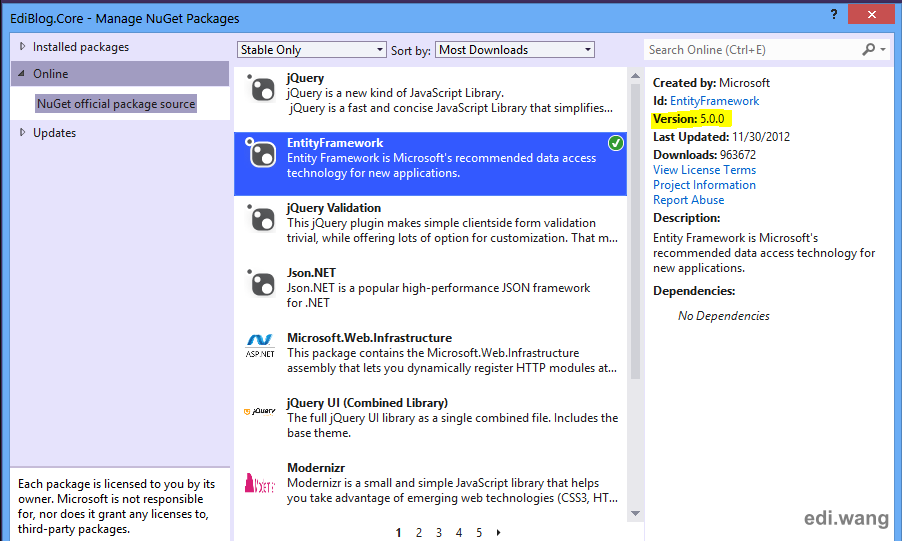Open the EntityFramework Id link
Screen dimensions: 902x541
(714, 101)
